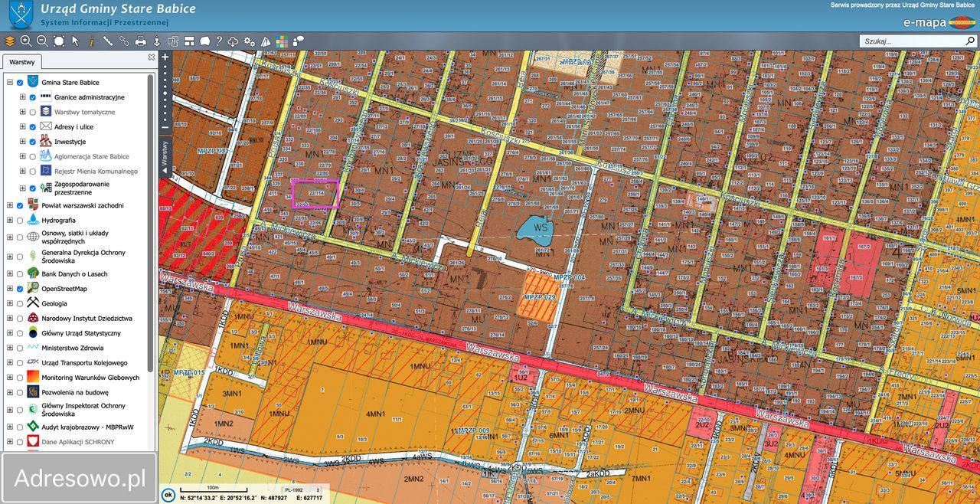Image resolution: width=980 pixels, height=504 pixels.
Task: Select the Ministerstwo Zdrowia layer row
Action: [73, 348]
